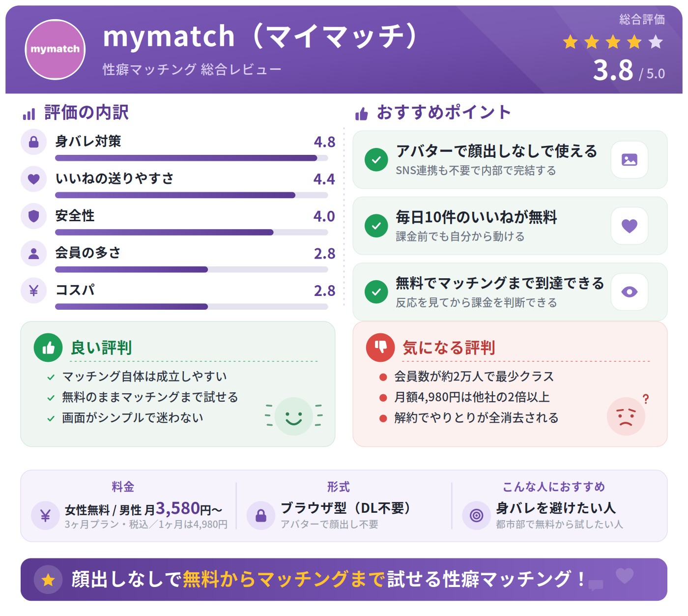
Task: Click the mymatch round logo
Action: point(56,49)
